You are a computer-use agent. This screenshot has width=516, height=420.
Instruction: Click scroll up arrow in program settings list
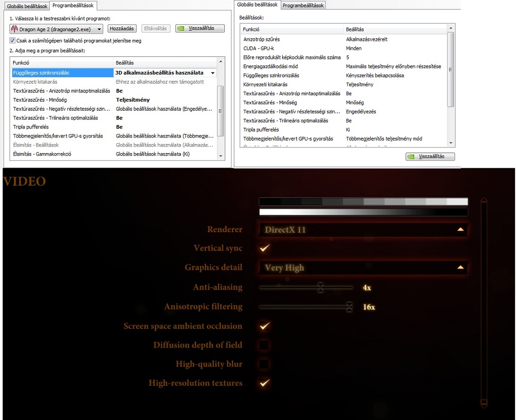coord(221,61)
